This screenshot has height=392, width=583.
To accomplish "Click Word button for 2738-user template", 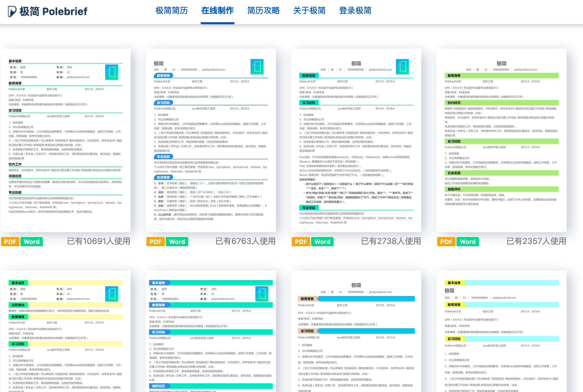I will [322, 242].
